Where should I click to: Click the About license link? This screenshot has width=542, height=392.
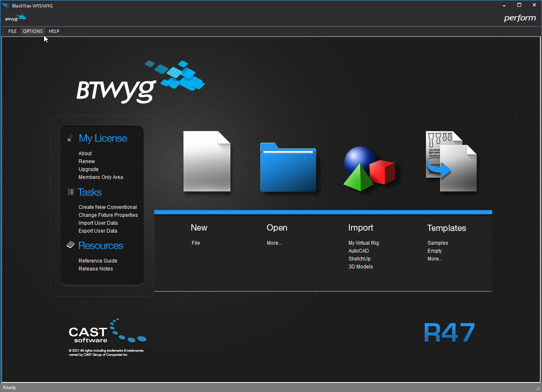(x=85, y=154)
